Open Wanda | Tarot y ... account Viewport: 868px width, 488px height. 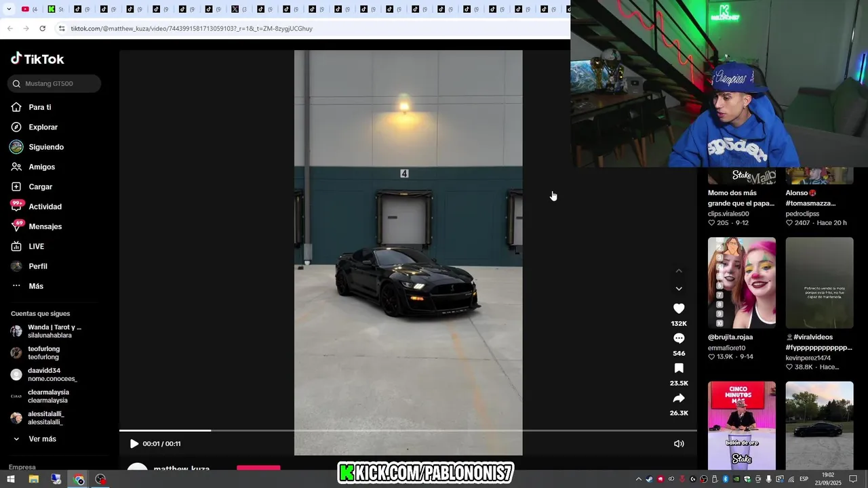(x=54, y=331)
